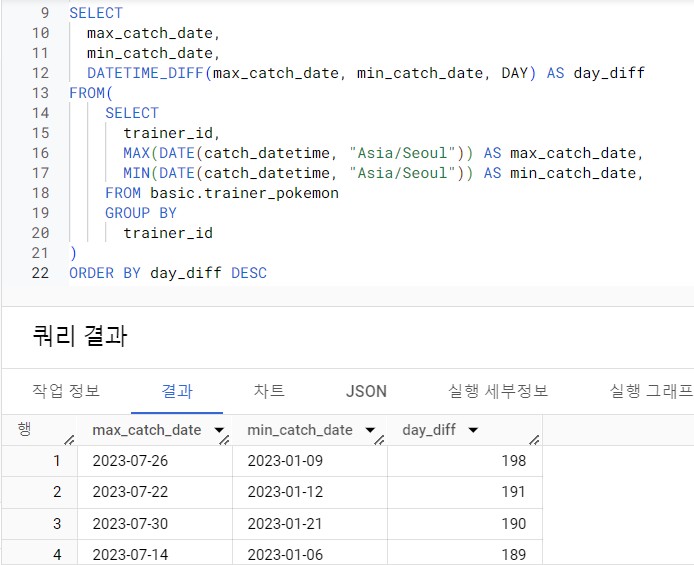Click the inner SELECT keyword in line 14
The width and height of the screenshot is (694, 565).
(x=132, y=113)
